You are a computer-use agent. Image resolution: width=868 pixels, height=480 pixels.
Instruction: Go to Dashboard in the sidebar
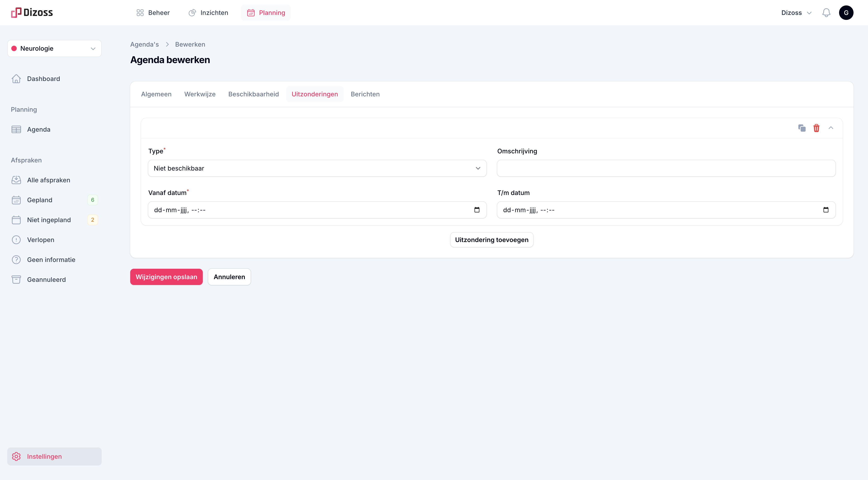click(43, 79)
